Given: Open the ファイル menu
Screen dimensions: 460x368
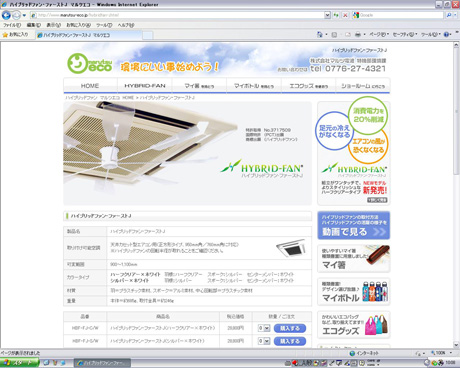Looking at the screenshot, I should click(x=12, y=25).
